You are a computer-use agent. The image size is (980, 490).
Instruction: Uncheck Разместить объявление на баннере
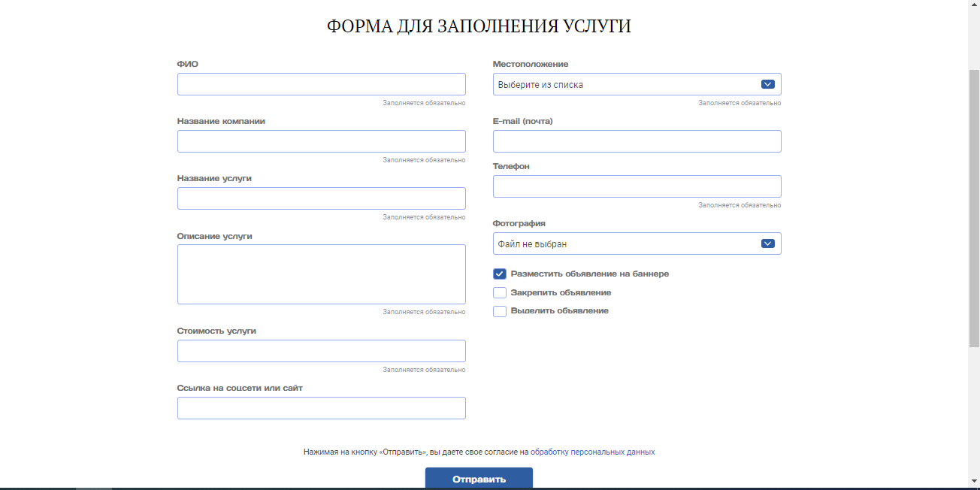(500, 274)
